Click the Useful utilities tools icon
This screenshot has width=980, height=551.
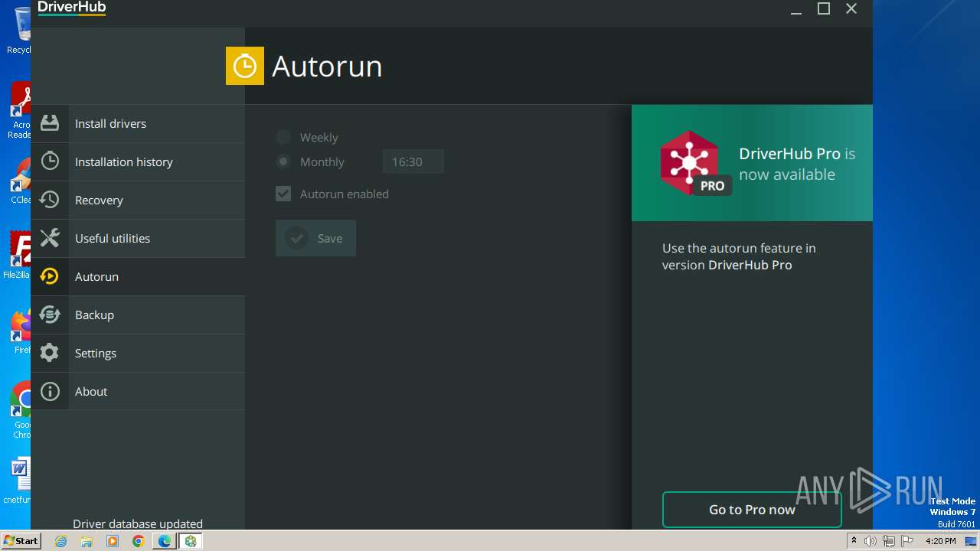50,238
